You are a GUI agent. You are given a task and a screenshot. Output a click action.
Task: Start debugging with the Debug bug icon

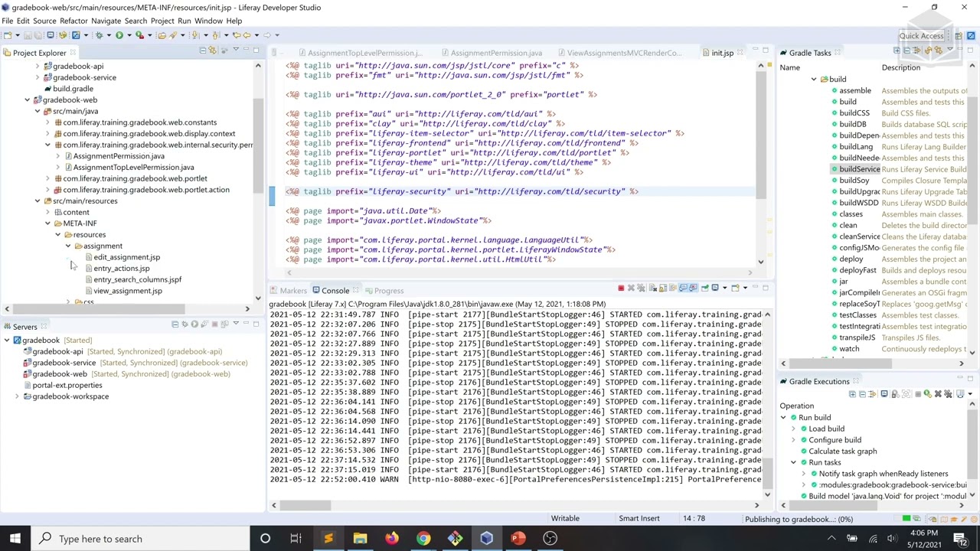click(x=99, y=35)
